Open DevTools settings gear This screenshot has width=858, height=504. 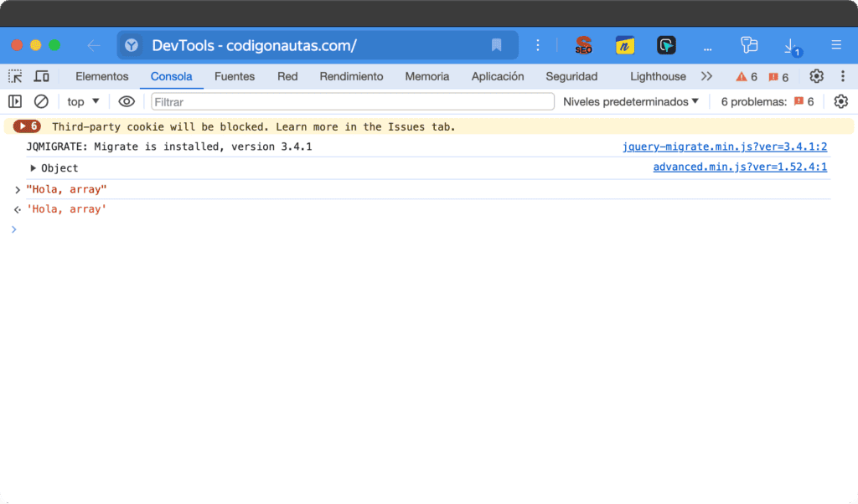(x=816, y=76)
